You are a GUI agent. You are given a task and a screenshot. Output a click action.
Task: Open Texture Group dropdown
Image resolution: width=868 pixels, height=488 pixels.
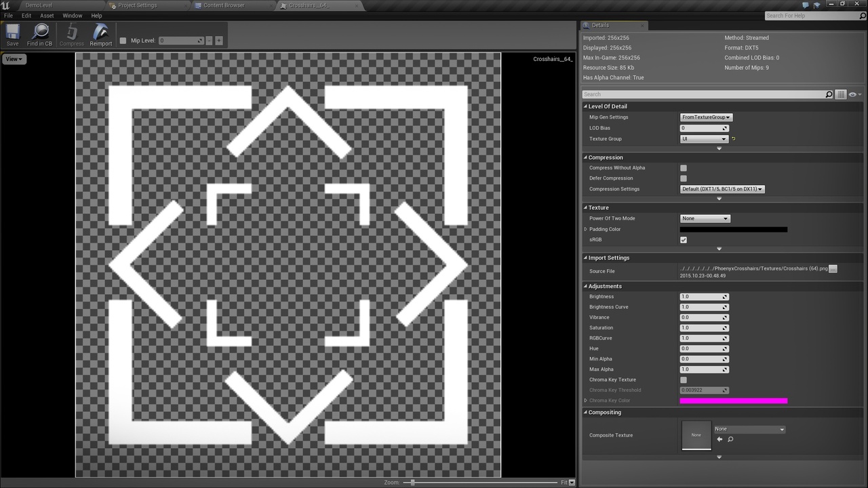tap(704, 139)
